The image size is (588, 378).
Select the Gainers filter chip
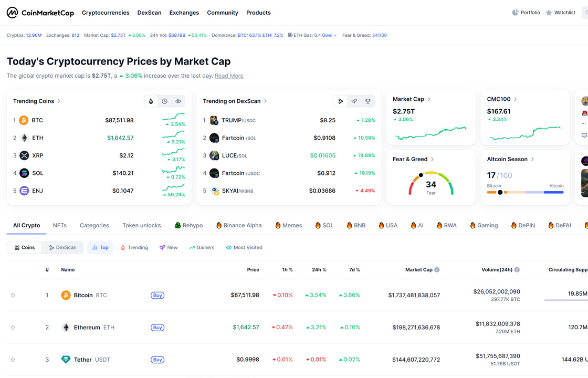point(202,247)
